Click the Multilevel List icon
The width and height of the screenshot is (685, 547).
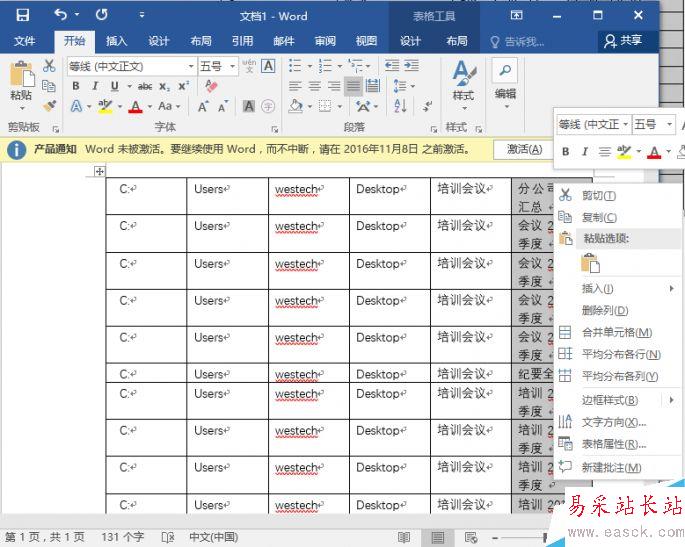pyautogui.click(x=355, y=66)
